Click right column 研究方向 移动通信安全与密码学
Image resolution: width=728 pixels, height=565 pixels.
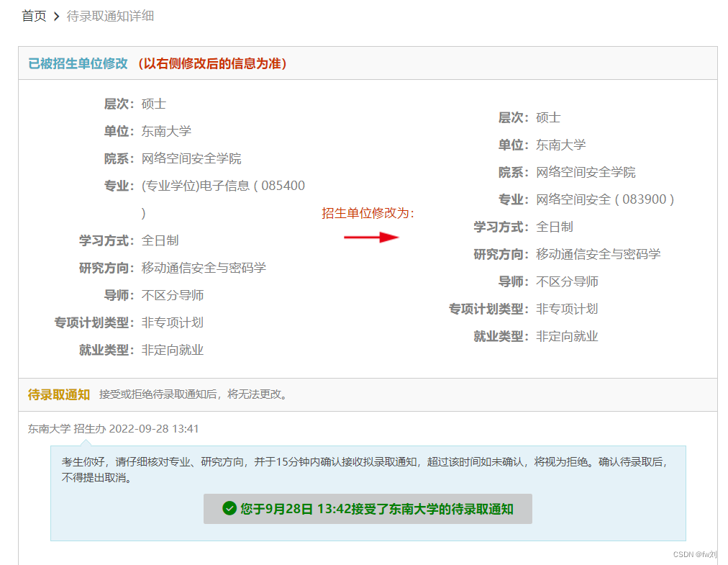pyautogui.click(x=598, y=254)
